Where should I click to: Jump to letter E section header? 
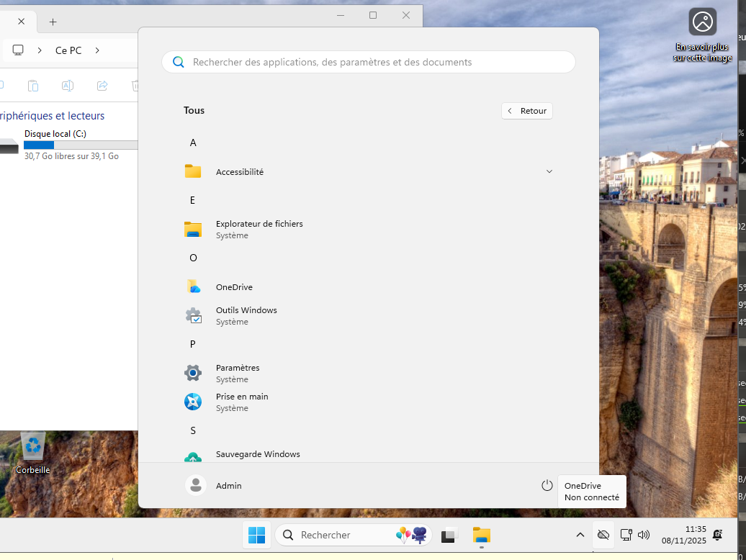pos(193,200)
